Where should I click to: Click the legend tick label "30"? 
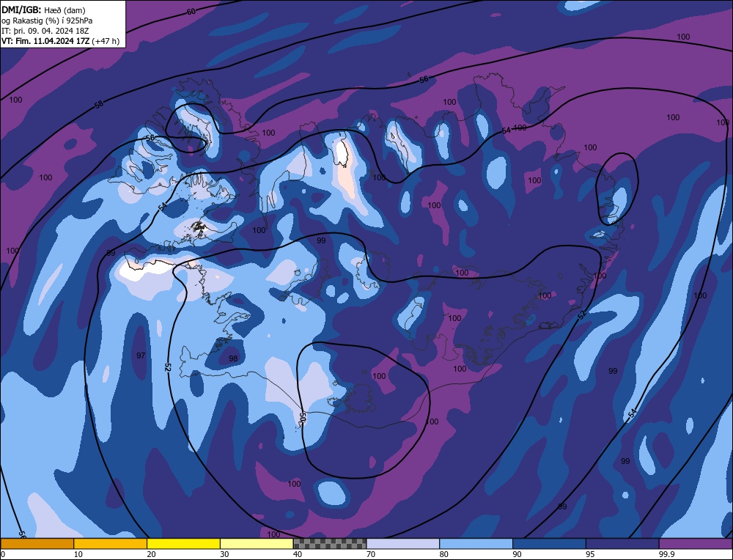[x=224, y=554]
